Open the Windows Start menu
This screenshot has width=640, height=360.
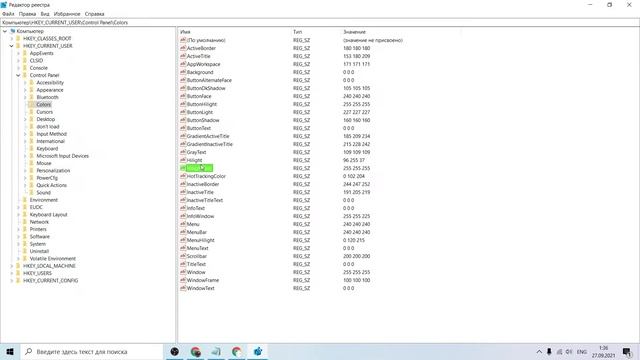click(x=10, y=351)
